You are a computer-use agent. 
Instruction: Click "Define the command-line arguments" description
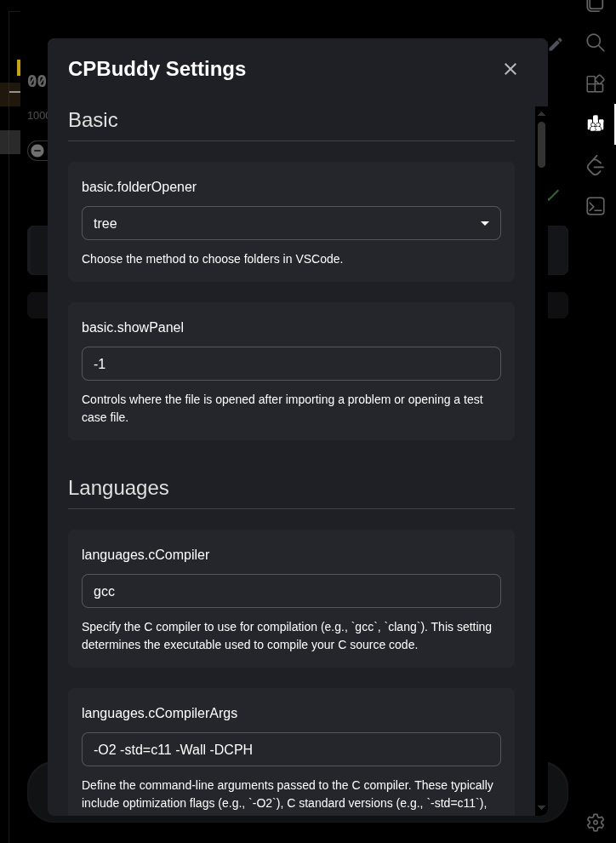tap(288, 794)
